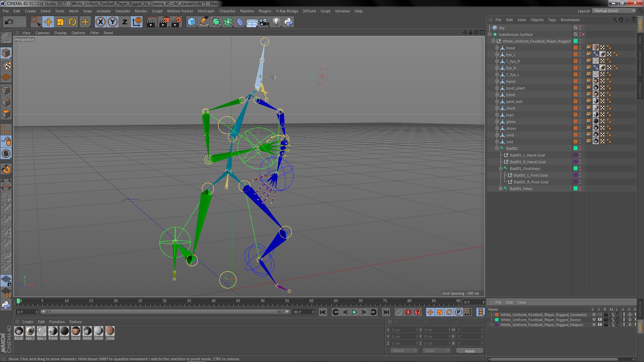
Task: Click the Enable Snap S icon
Action: pos(6,154)
